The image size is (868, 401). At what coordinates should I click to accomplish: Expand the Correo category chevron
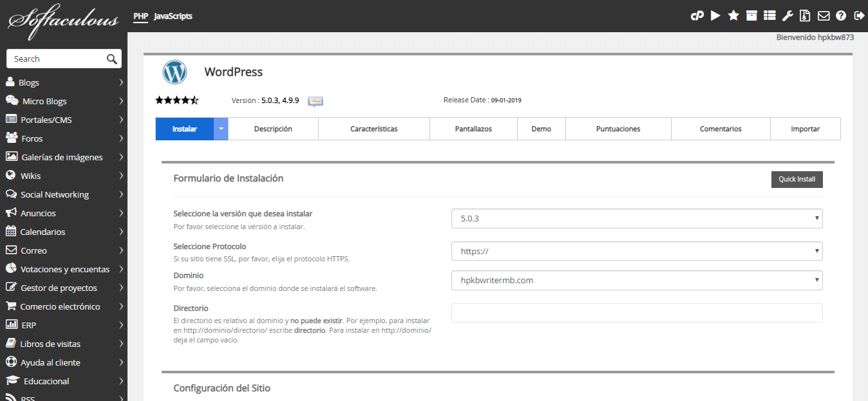pos(121,250)
